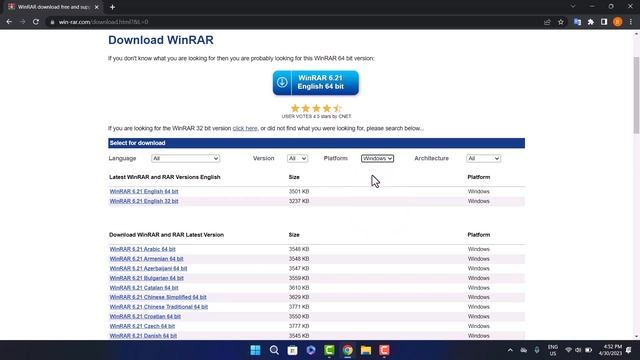640x360 pixels.
Task: Open WinRAR 6.21 Czech 64 bit link
Action: [x=142, y=326]
